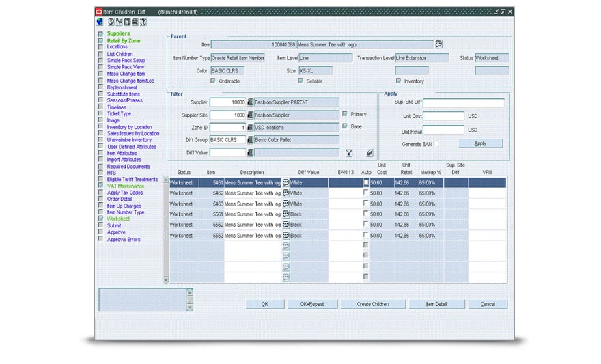This screenshot has width=601, height=364.
Task: Check the Auto box for item 5563
Action: [x=365, y=235]
